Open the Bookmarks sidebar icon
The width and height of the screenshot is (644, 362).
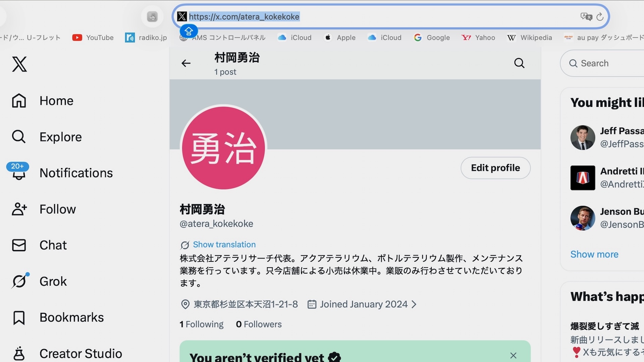[19, 317]
